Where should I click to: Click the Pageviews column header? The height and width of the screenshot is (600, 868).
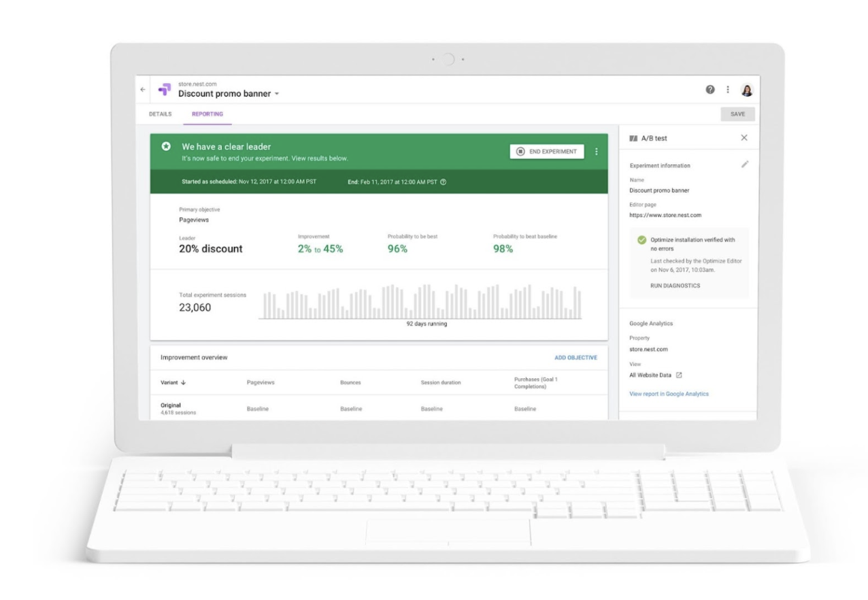click(x=261, y=382)
